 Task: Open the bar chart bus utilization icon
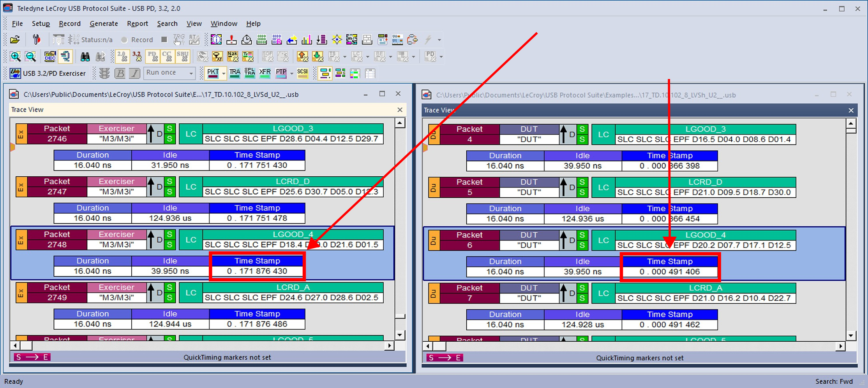307,40
